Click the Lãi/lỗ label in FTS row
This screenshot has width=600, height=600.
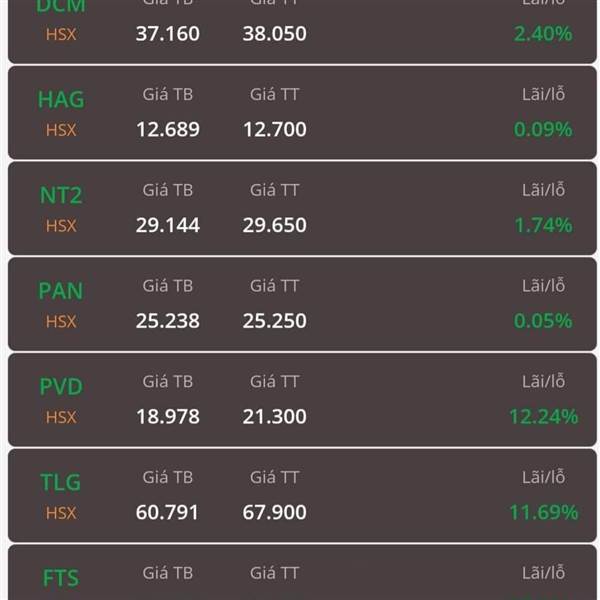point(543,572)
